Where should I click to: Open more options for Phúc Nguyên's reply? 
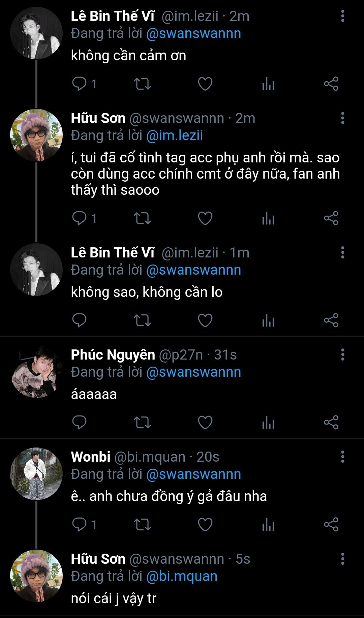point(342,354)
